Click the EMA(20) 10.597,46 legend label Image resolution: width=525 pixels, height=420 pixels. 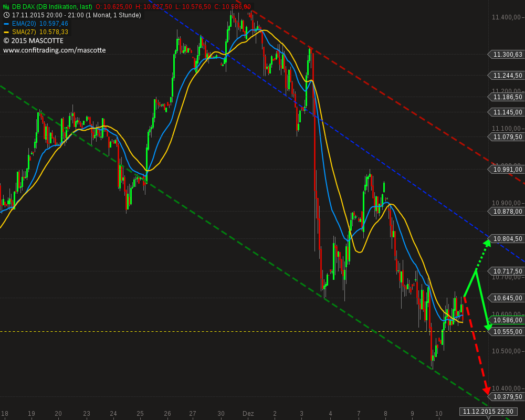coord(40,24)
